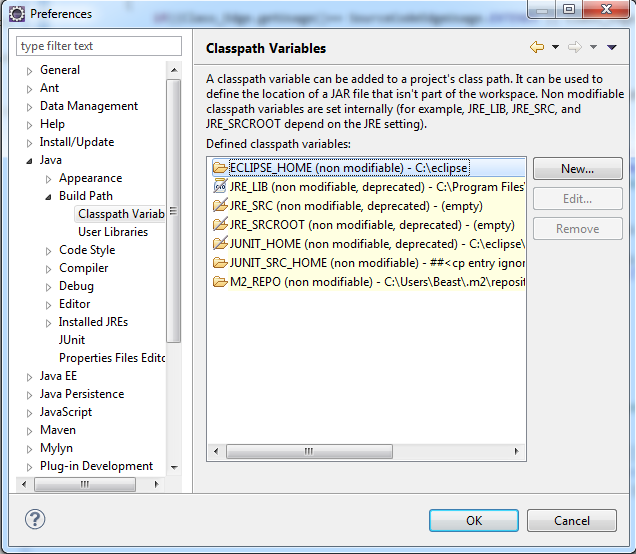Viewport: 636px width, 554px height.
Task: Expand the JavaScript node
Action: (29, 413)
